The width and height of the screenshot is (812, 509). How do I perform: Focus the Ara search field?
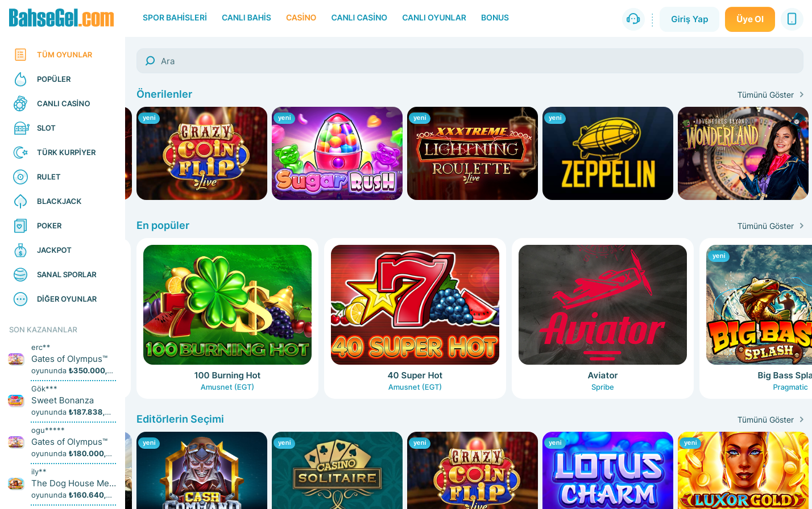click(470, 61)
